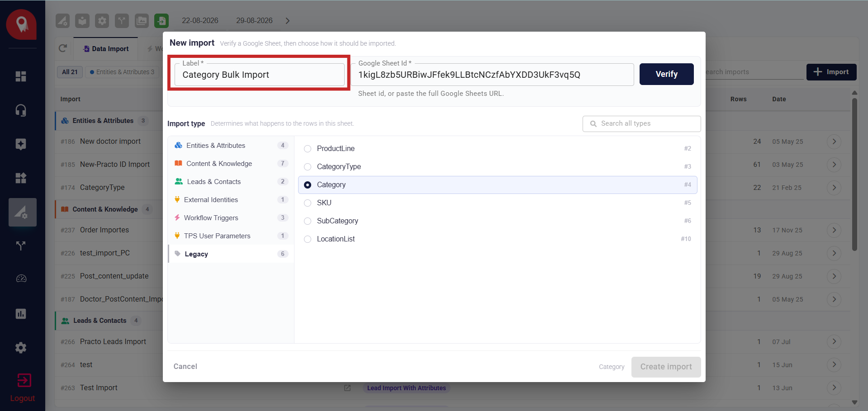Expand row arrow for New doctor import
This screenshot has width=868, height=411.
[834, 142]
